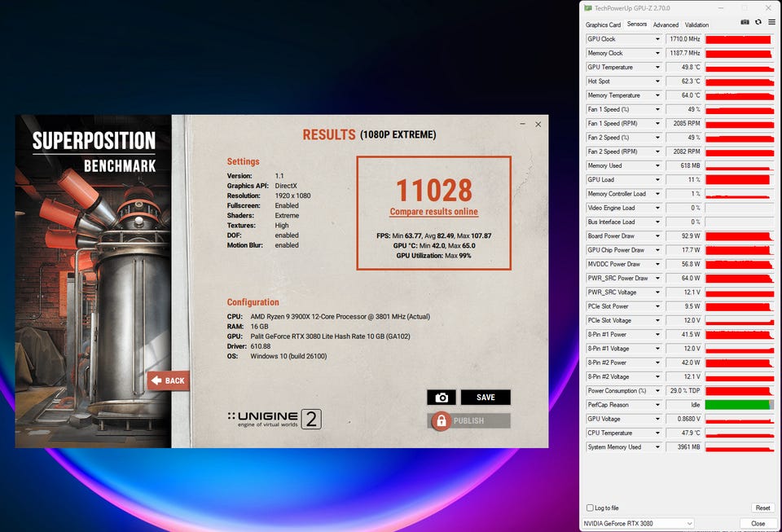Click the Shaders Extreme setting value
The image size is (782, 532).
pos(287,215)
